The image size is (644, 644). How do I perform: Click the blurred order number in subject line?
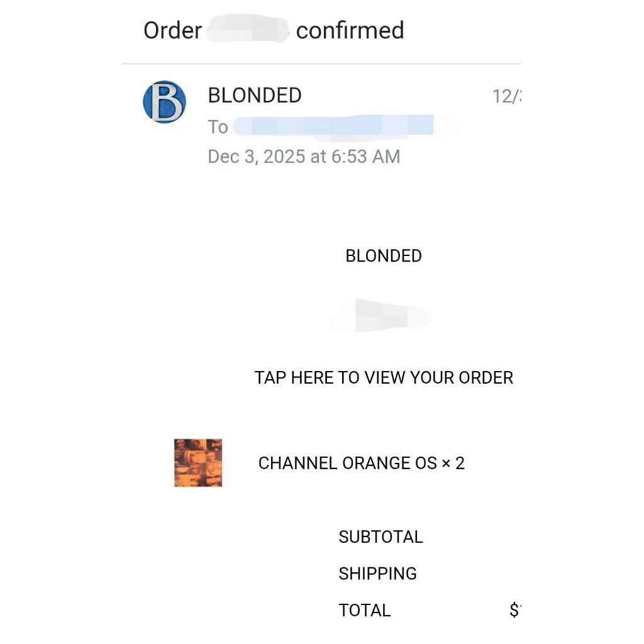click(x=248, y=30)
